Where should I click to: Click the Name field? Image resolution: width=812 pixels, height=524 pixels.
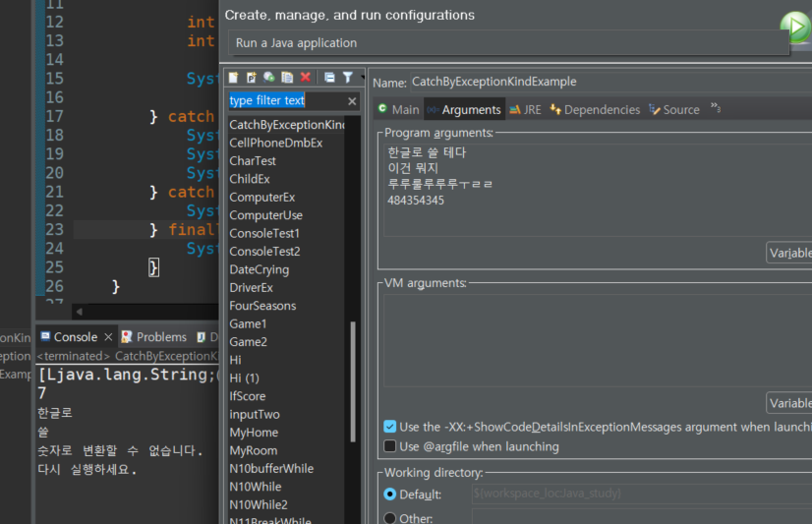[x=611, y=82]
